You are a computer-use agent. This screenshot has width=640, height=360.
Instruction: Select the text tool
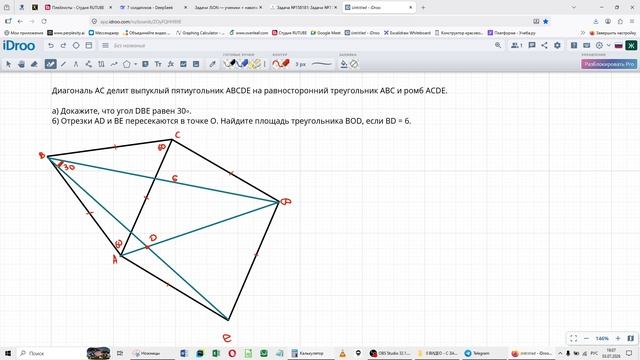tap(158, 64)
